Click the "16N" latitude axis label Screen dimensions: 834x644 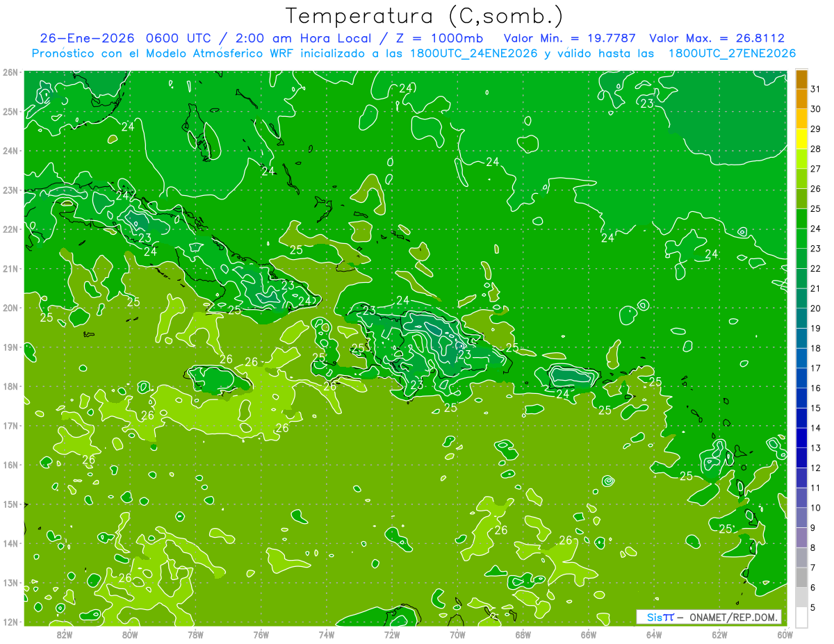coord(10,465)
